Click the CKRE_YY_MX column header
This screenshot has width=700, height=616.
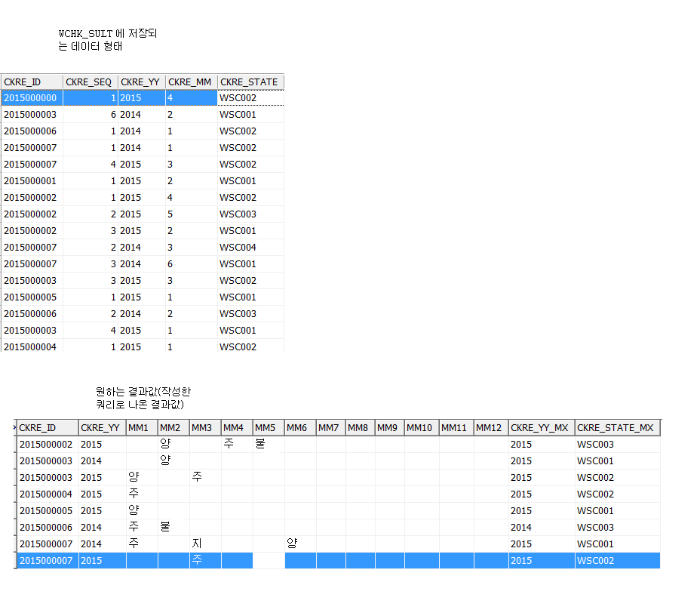pyautogui.click(x=541, y=428)
